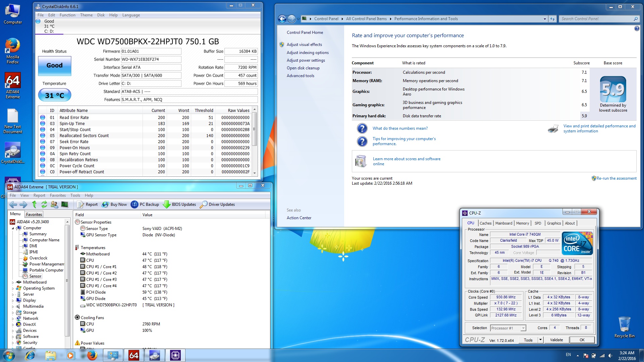Screen dimensions: 644x362
Task: Switch to the CPU-Z Mainboard tab
Action: point(503,223)
